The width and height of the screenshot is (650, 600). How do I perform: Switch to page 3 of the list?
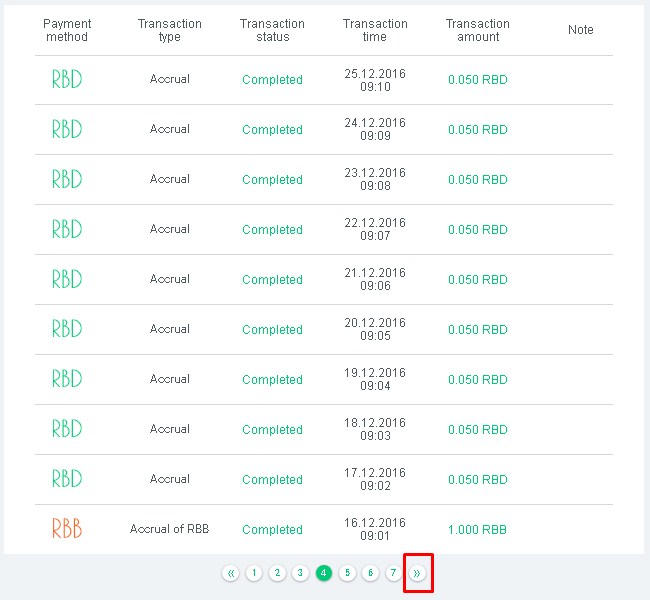point(300,573)
